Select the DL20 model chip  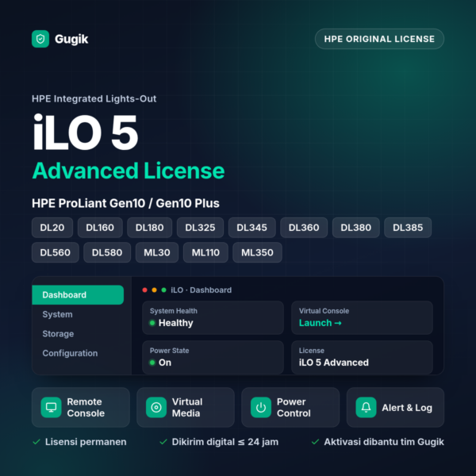(x=52, y=228)
